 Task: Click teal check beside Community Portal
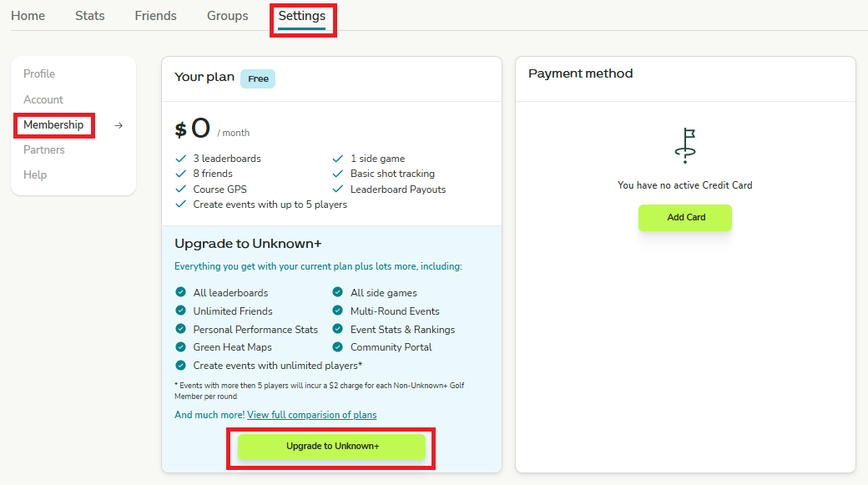click(338, 347)
